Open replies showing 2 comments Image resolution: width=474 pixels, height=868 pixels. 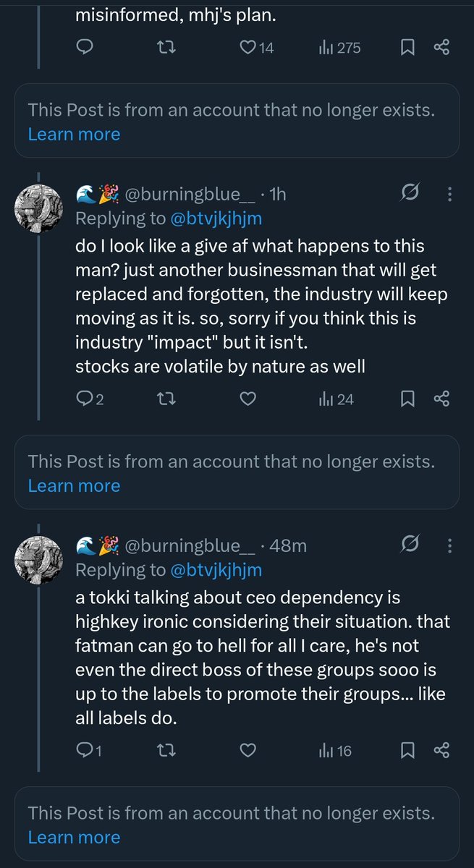90,399
